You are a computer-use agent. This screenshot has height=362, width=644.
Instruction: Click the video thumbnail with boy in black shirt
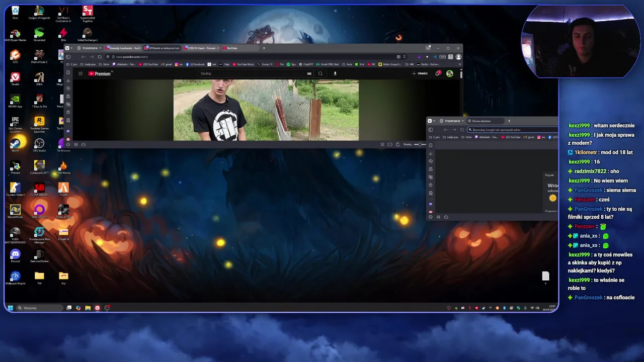click(x=266, y=110)
